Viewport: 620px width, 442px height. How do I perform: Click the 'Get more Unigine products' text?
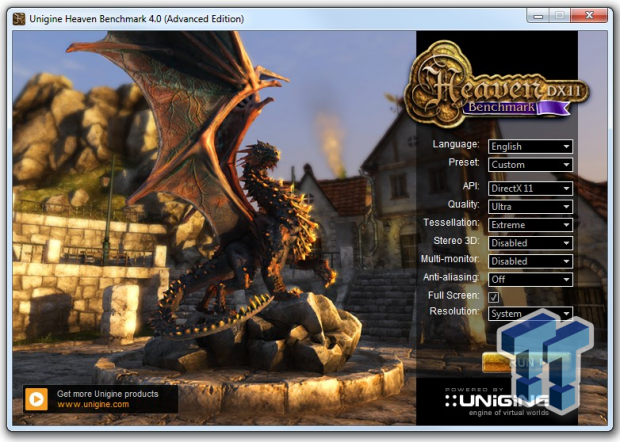tap(108, 394)
